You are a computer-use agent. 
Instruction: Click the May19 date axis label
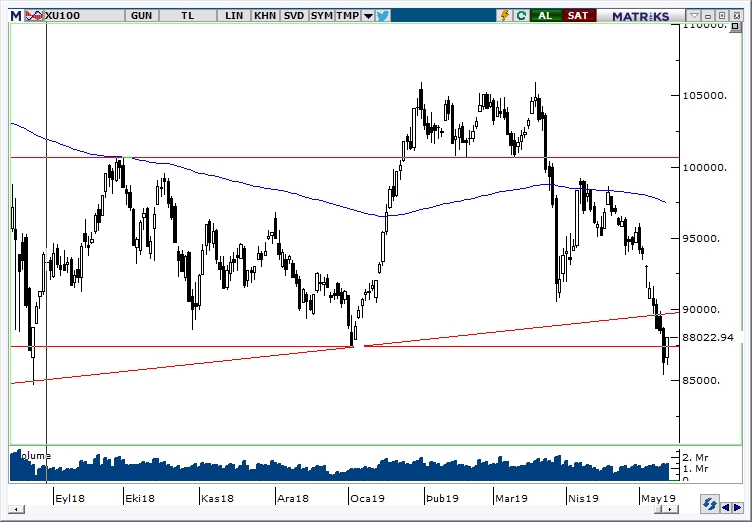pyautogui.click(x=658, y=498)
